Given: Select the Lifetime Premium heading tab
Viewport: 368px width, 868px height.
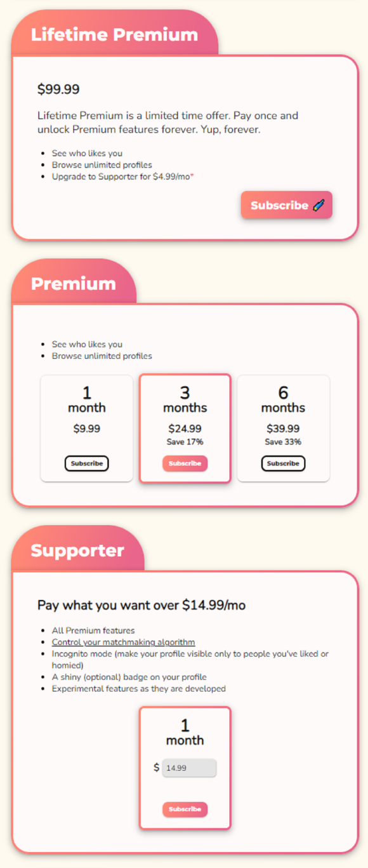Looking at the screenshot, I should (x=113, y=34).
